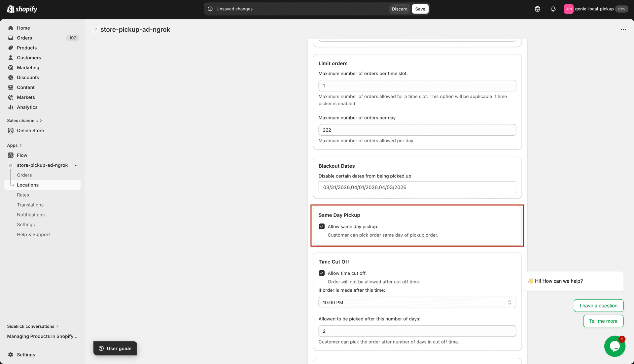Disable Allow time cut off
This screenshot has width=634, height=364.
pyautogui.click(x=322, y=273)
